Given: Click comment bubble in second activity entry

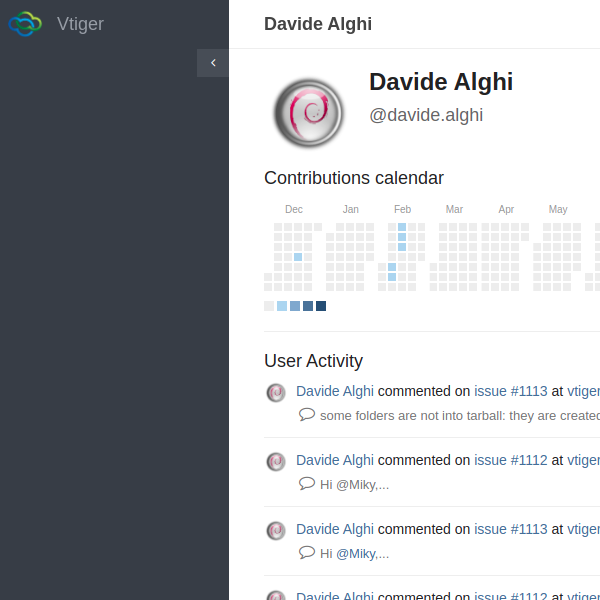Looking at the screenshot, I should [307, 484].
